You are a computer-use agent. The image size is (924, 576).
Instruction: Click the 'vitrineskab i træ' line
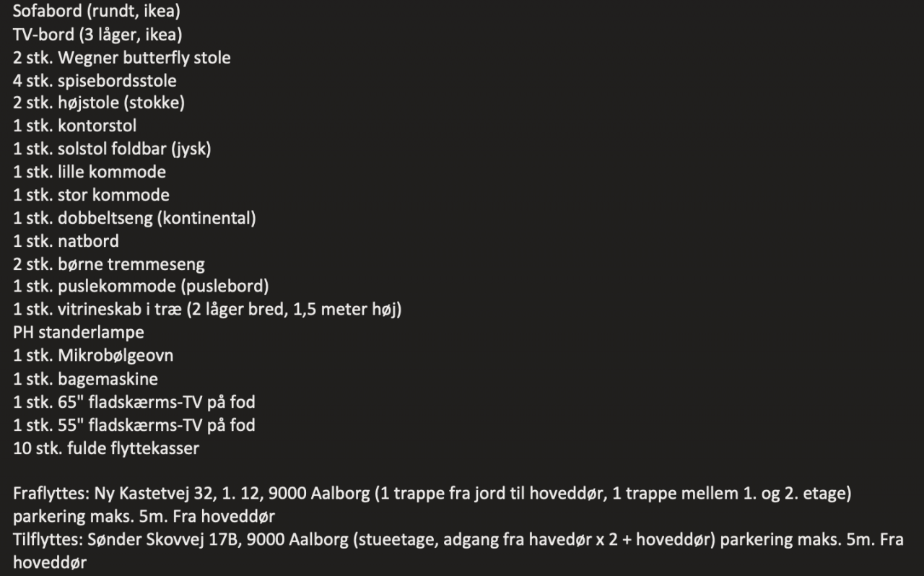tap(207, 310)
